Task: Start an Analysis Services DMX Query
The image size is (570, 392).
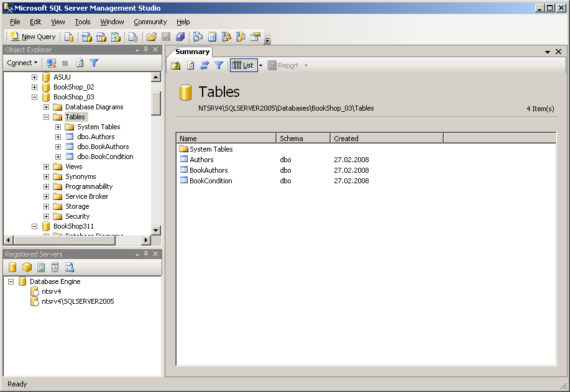Action: [x=101, y=37]
